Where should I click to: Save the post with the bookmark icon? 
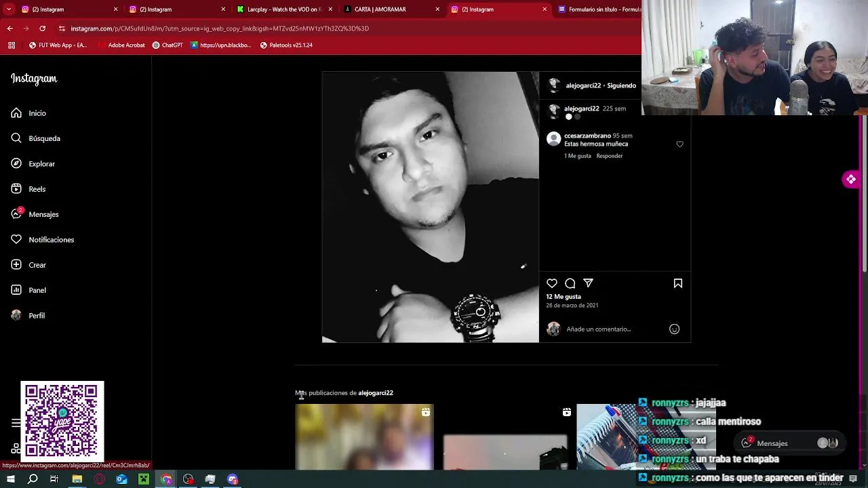677,283
